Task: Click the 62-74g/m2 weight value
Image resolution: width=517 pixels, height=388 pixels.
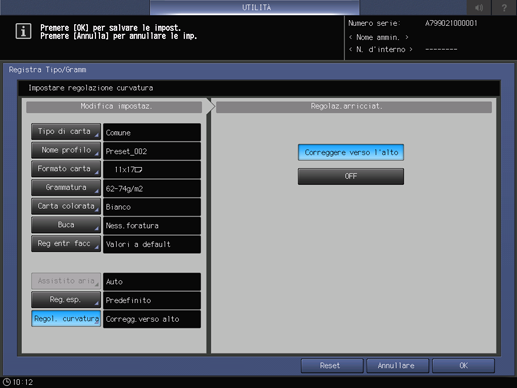Action: pos(152,188)
